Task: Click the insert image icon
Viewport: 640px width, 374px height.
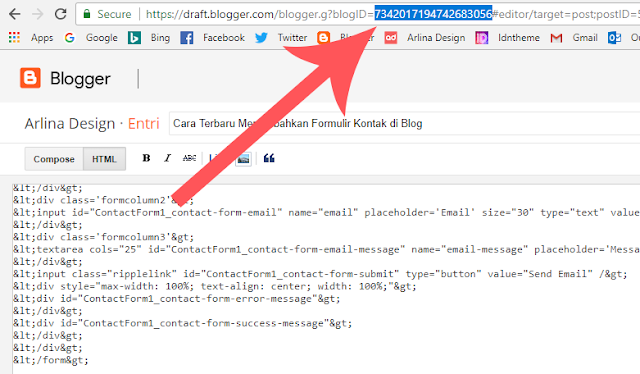Action: click(243, 158)
